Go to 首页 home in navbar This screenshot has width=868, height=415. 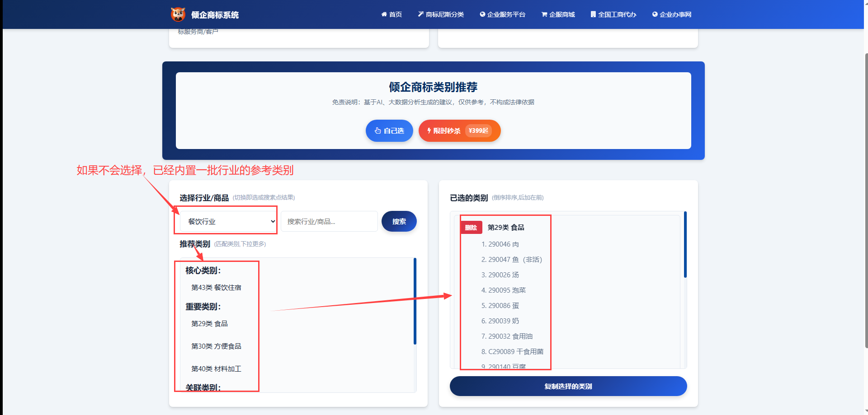pyautogui.click(x=392, y=14)
